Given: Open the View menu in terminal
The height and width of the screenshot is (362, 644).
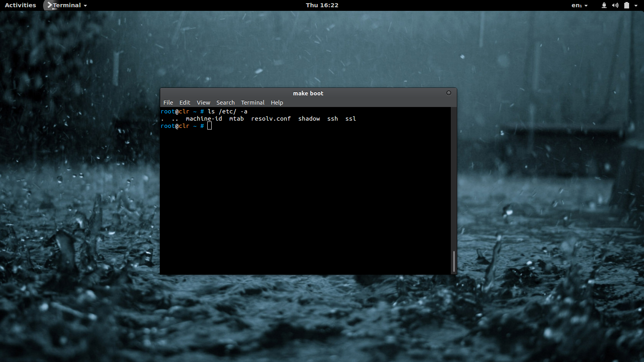Looking at the screenshot, I should click(203, 103).
